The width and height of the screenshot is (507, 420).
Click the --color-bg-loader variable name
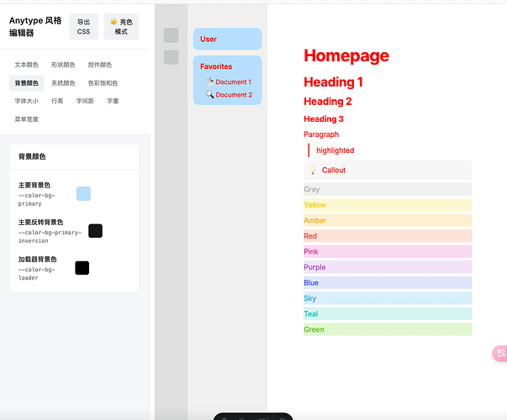36,274
